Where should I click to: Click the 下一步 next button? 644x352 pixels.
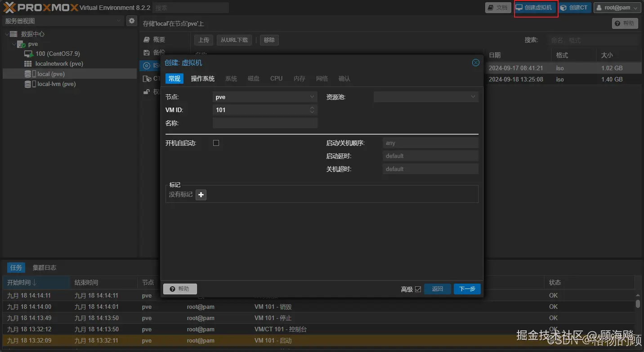tap(467, 289)
